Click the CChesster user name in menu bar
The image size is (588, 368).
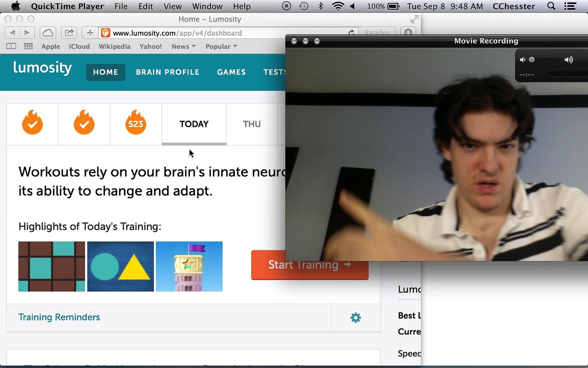coord(514,6)
